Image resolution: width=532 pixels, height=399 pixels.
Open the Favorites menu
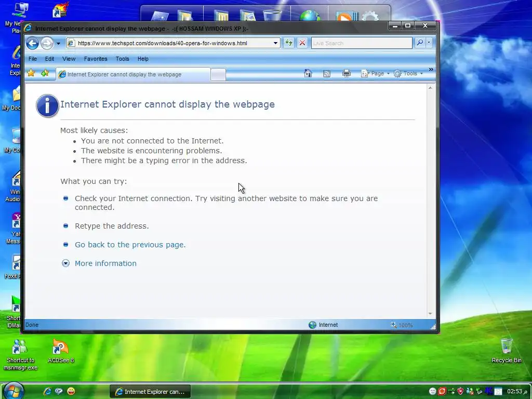coord(96,59)
